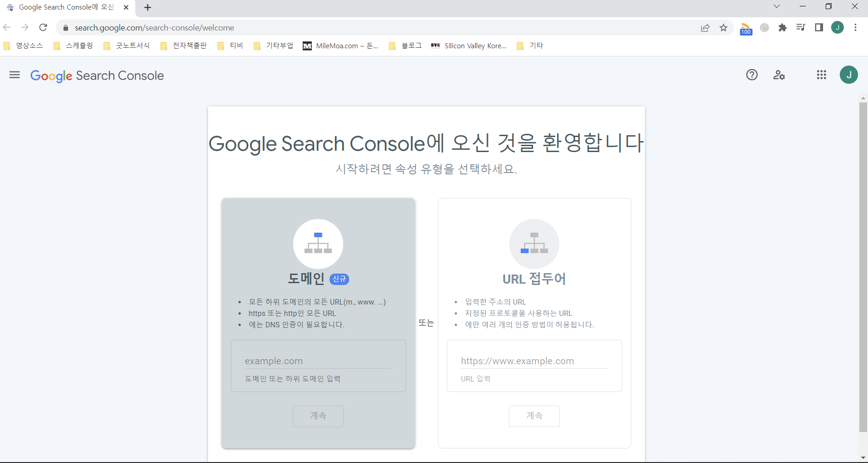This screenshot has height=463, width=868.
Task: Open 굿노트서식 bookmark folder
Action: (127, 46)
